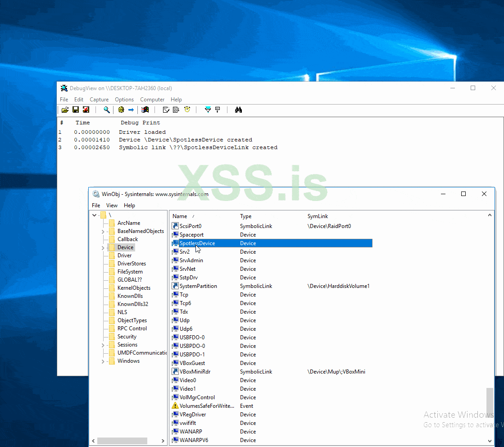Click the vertical scrollbar thumb in WinObj list
Screen dimensions: 504x447
pyautogui.click(x=490, y=402)
